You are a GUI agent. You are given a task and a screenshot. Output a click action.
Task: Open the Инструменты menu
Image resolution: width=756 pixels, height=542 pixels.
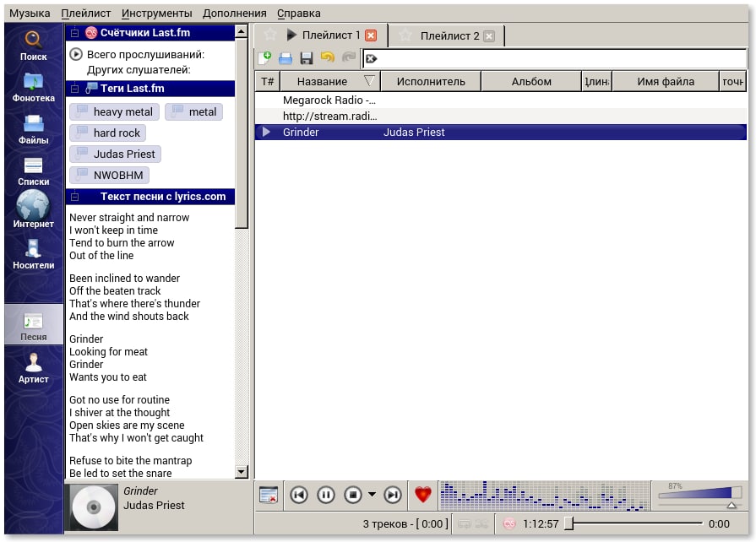pyautogui.click(x=157, y=13)
